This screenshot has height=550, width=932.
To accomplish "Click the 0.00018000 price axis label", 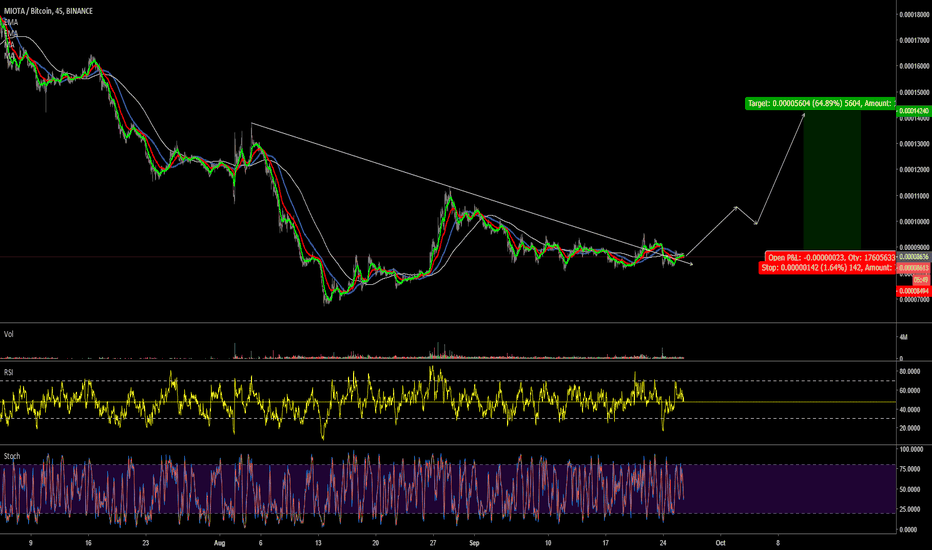I will (914, 14).
